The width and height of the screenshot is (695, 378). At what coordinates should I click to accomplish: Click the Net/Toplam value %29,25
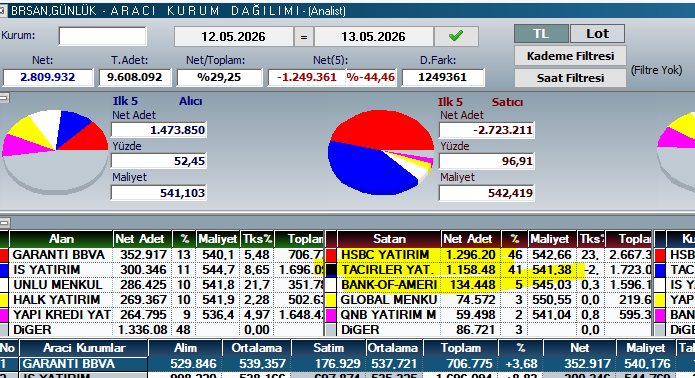point(219,78)
